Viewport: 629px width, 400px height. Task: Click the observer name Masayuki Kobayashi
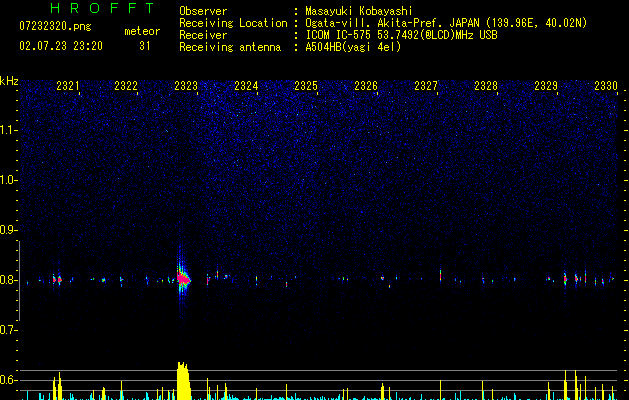pos(359,11)
